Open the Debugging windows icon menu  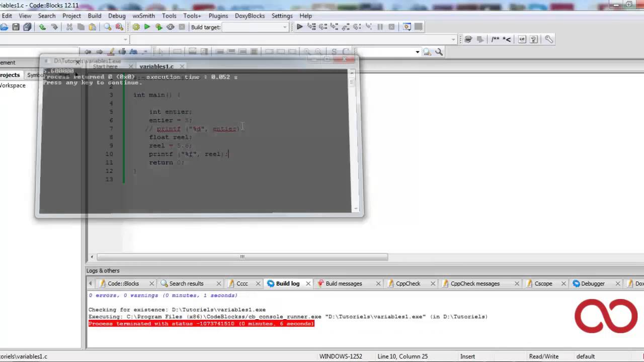click(407, 27)
